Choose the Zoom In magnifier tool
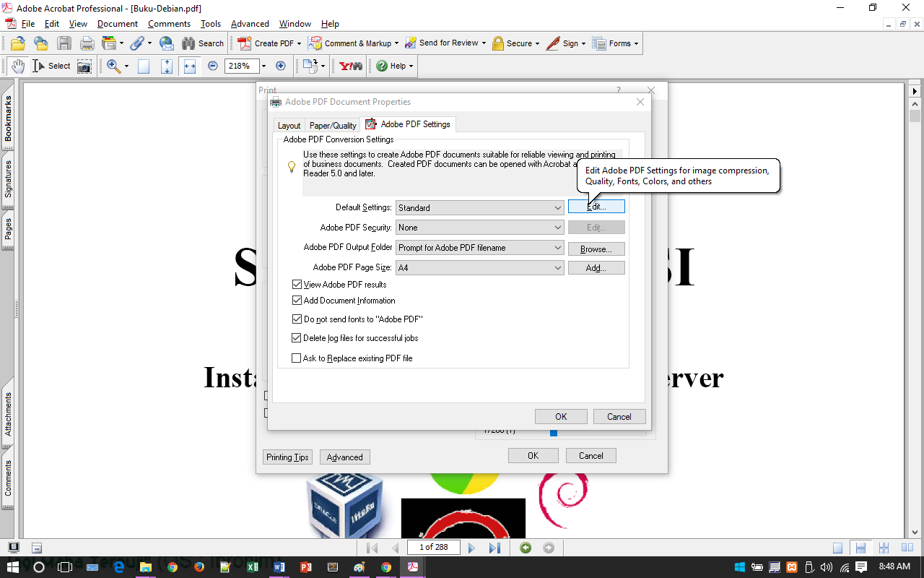This screenshot has width=924, height=578. (113, 66)
